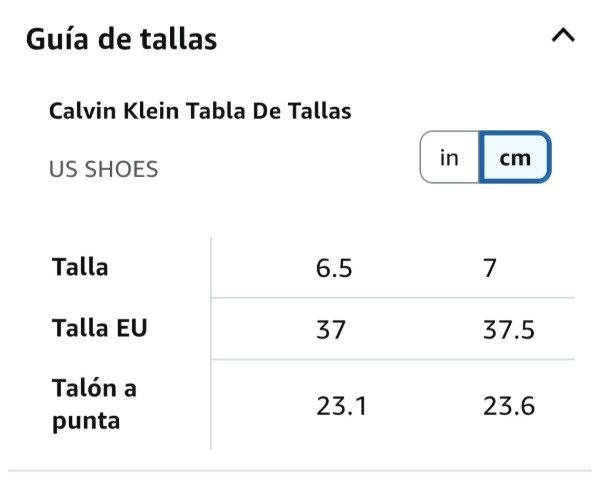Click the divider line below Talla EU row

tap(392, 359)
